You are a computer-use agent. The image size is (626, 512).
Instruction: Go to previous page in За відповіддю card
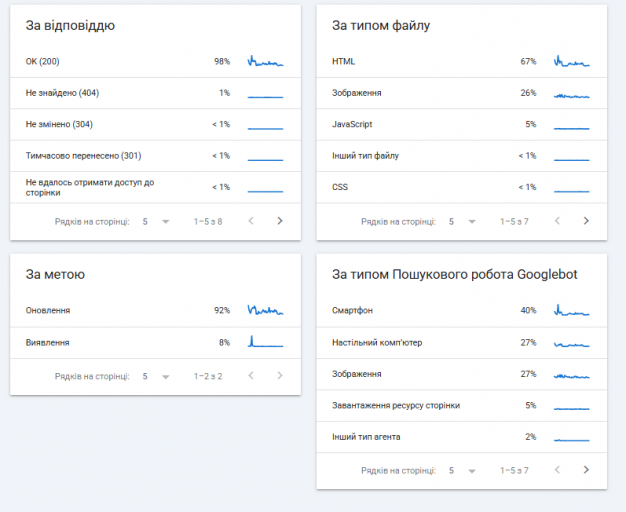point(251,221)
